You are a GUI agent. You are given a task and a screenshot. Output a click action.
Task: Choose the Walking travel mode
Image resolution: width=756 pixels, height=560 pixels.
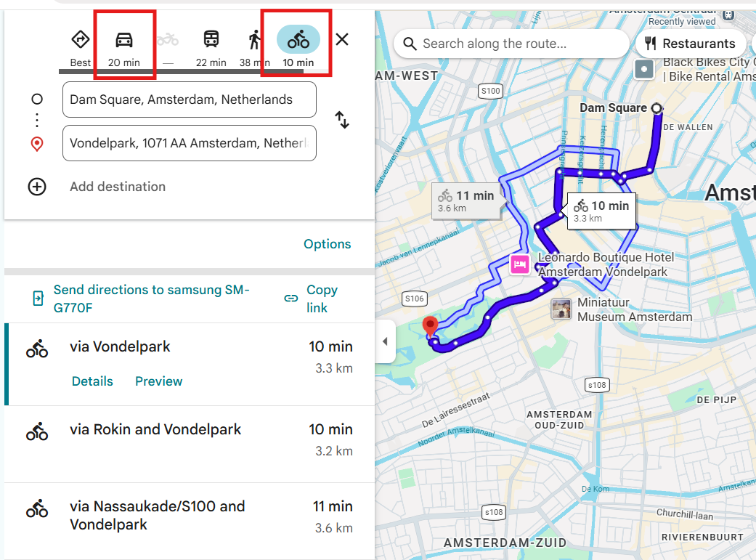[x=255, y=39]
